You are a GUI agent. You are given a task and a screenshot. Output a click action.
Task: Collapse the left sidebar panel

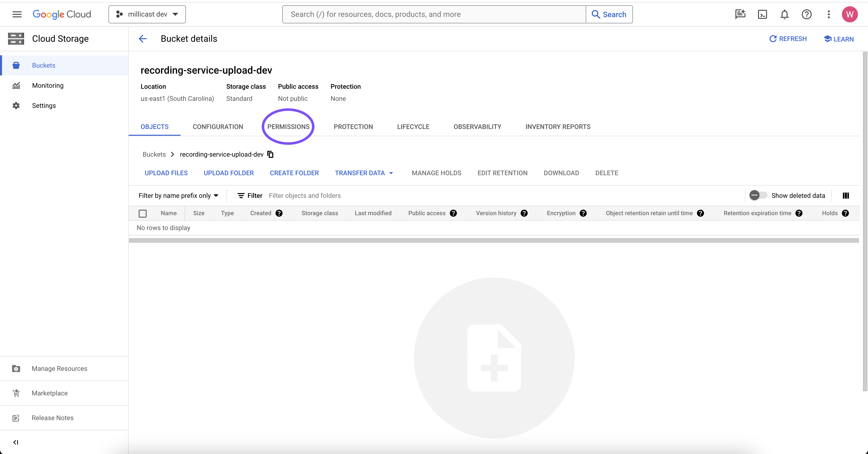pyautogui.click(x=16, y=442)
